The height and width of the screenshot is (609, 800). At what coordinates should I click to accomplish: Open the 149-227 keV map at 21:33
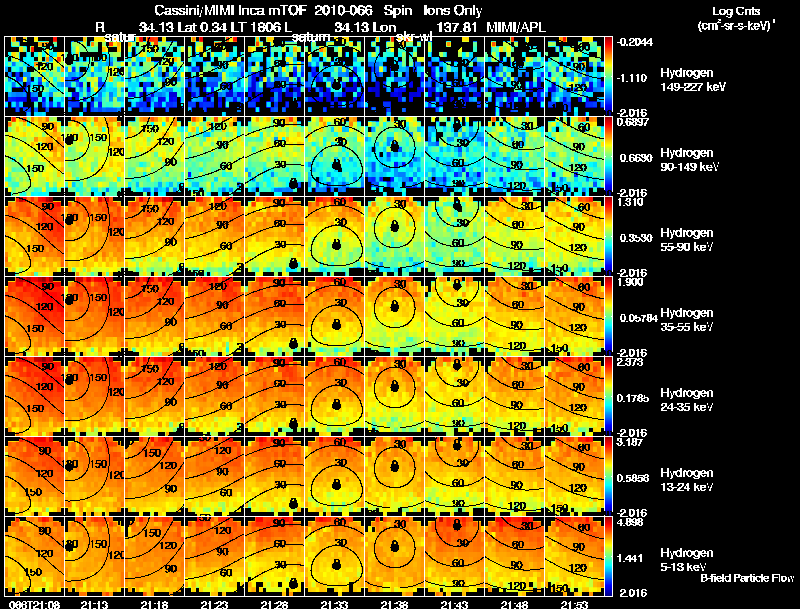[x=335, y=76]
